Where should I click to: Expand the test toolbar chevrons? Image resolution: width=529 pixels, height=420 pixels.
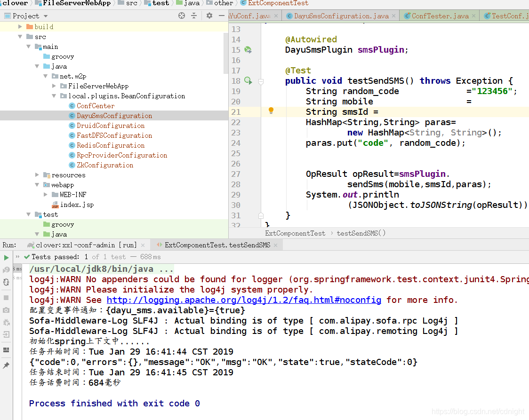click(17, 256)
